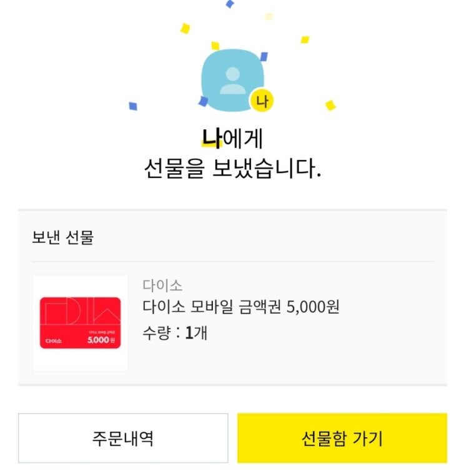Screen dimensions: 464x476
Task: Tap the 다이소 logo on the red card
Action: tap(54, 341)
